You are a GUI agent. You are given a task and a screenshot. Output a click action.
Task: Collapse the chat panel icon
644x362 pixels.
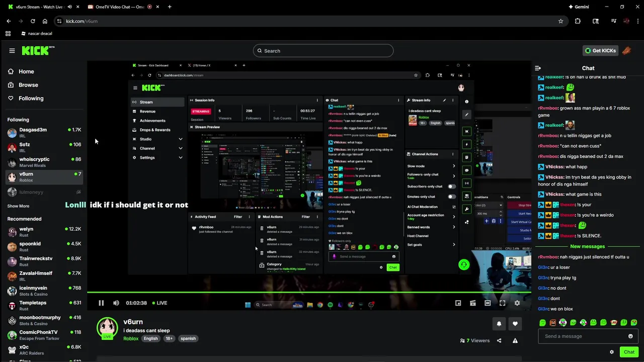point(538,68)
